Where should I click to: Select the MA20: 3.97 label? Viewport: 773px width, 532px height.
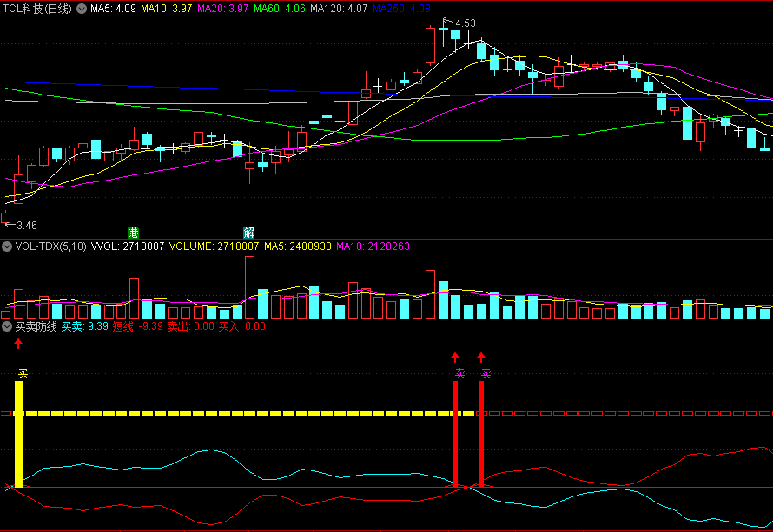pyautogui.click(x=223, y=9)
